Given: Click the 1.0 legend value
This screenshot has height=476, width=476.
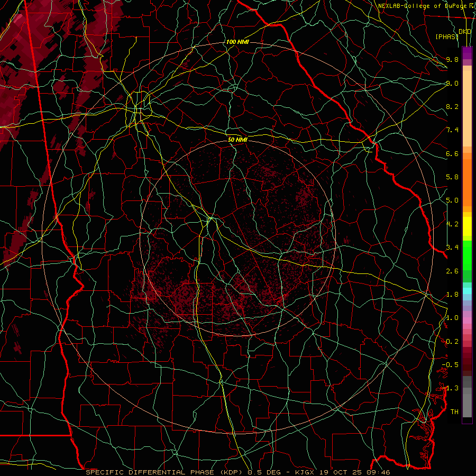Looking at the screenshot, I should click(x=452, y=318).
